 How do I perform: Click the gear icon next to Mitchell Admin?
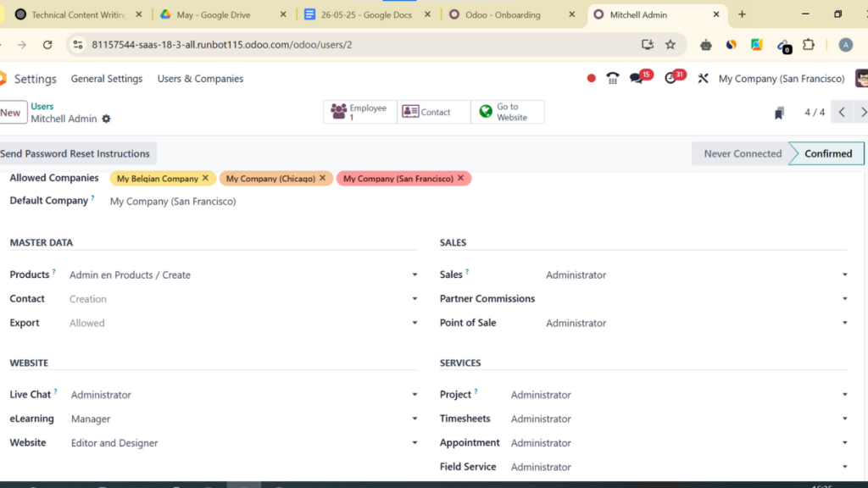[106, 119]
